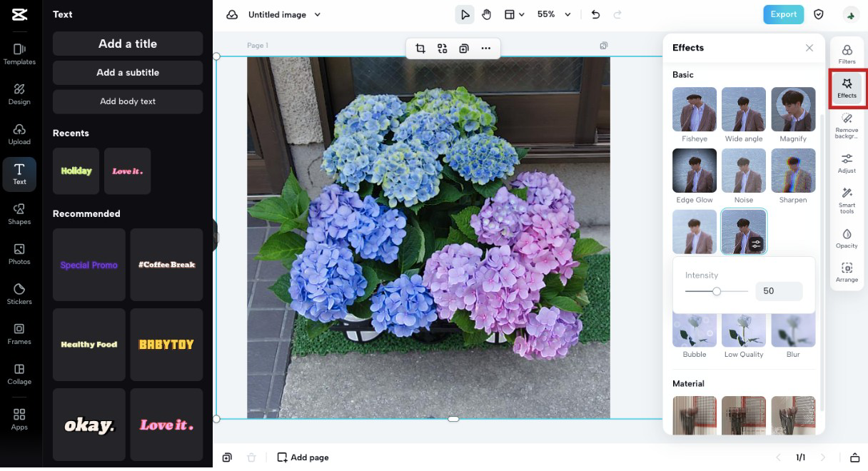
Task: Open the Collage sidebar panel
Action: coord(19,374)
